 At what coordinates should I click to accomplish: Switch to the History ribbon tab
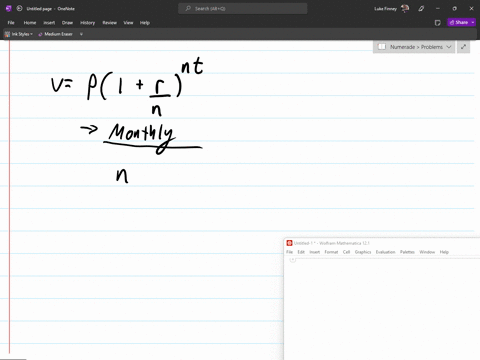tap(88, 23)
